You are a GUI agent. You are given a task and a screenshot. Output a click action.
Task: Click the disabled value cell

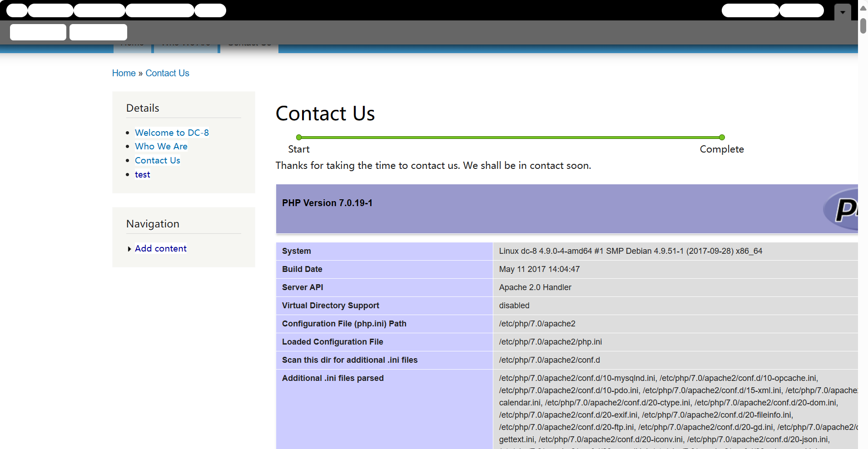514,306
